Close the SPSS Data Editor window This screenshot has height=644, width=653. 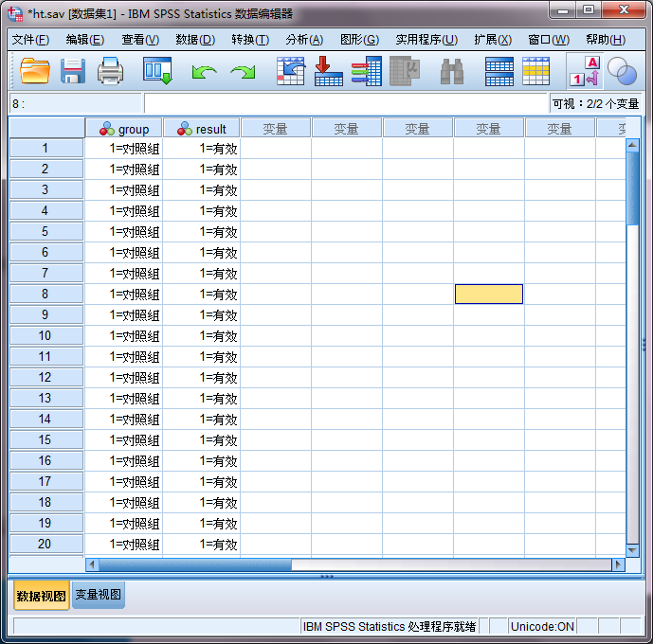click(x=624, y=10)
